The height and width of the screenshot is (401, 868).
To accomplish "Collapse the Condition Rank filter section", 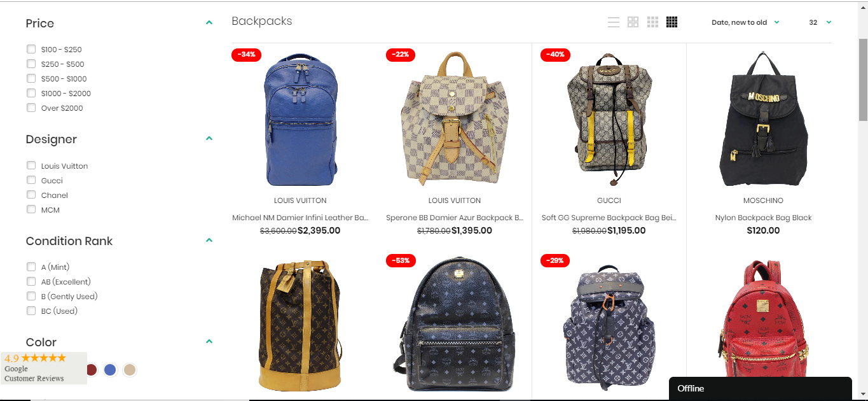I will click(x=209, y=241).
